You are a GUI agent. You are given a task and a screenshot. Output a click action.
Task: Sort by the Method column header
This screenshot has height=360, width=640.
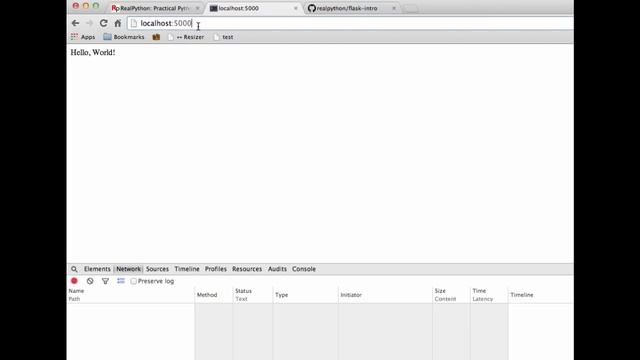point(213,295)
